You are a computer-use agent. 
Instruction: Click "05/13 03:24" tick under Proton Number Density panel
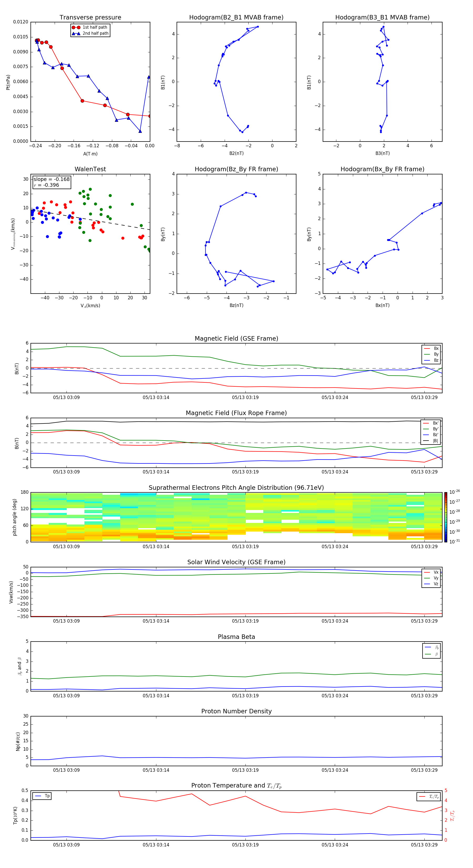pyautogui.click(x=335, y=770)
